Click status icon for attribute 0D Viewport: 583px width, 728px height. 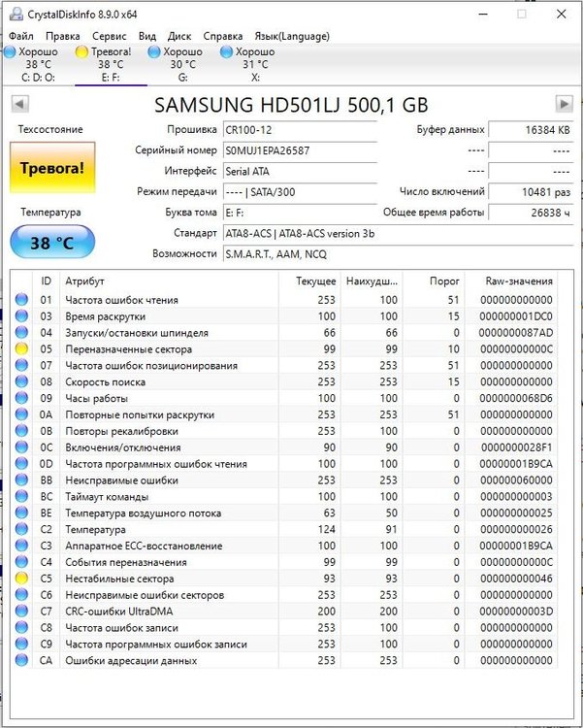point(21,463)
